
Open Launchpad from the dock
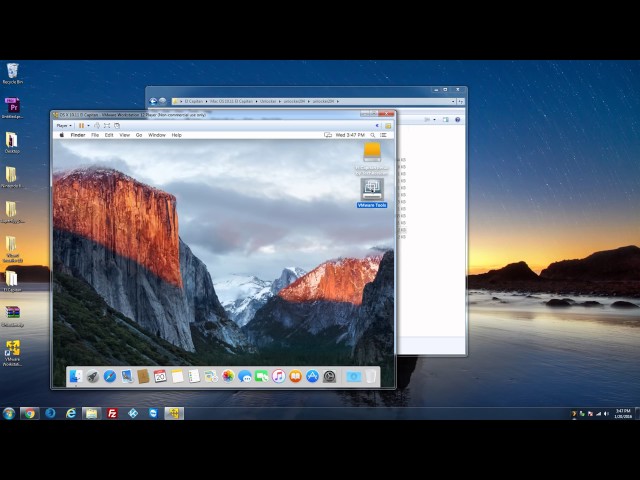click(93, 376)
